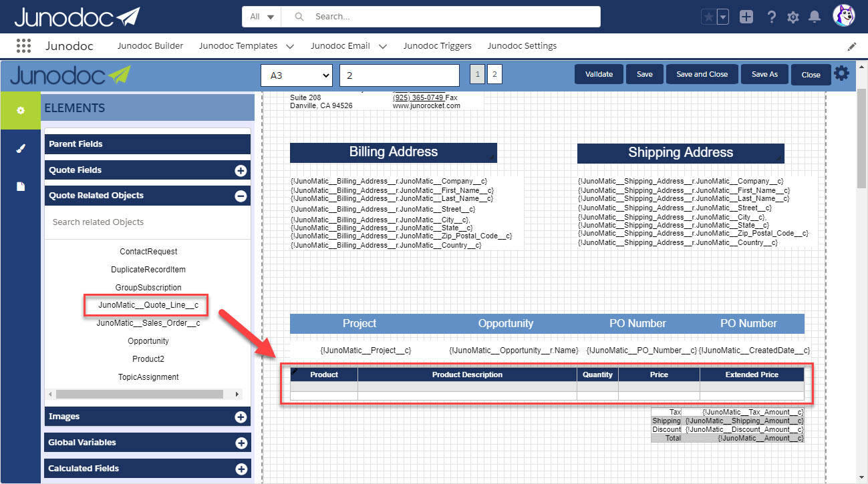This screenshot has width=868, height=484.
Task: Select the page document sidebar icon
Action: (x=21, y=186)
